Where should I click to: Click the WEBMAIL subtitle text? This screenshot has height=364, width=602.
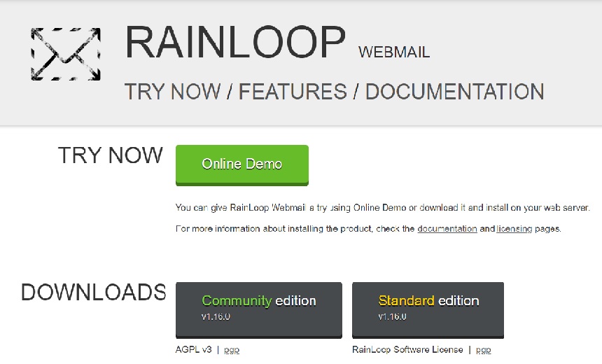[394, 52]
